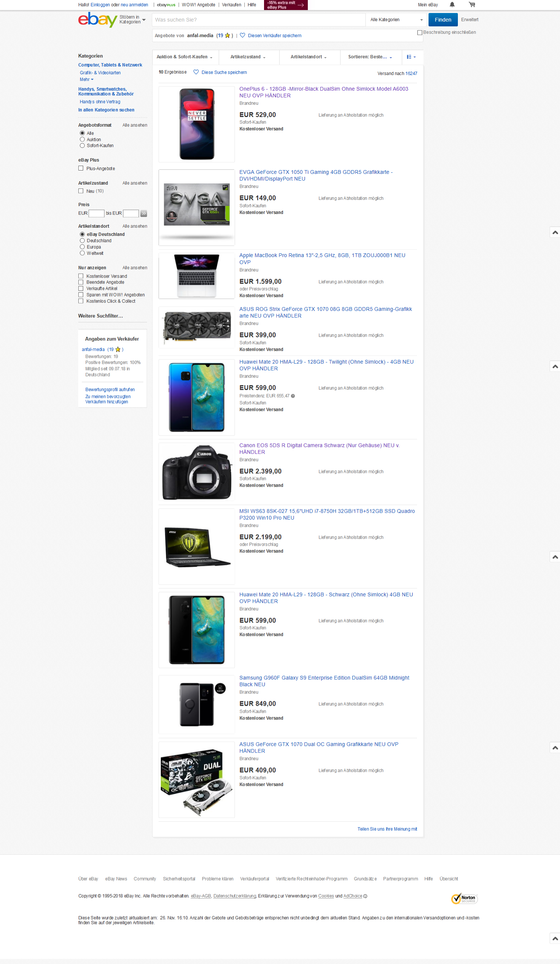The width and height of the screenshot is (560, 964).
Task: Click the -15% extra eBay Plus banner
Action: pos(286,5)
